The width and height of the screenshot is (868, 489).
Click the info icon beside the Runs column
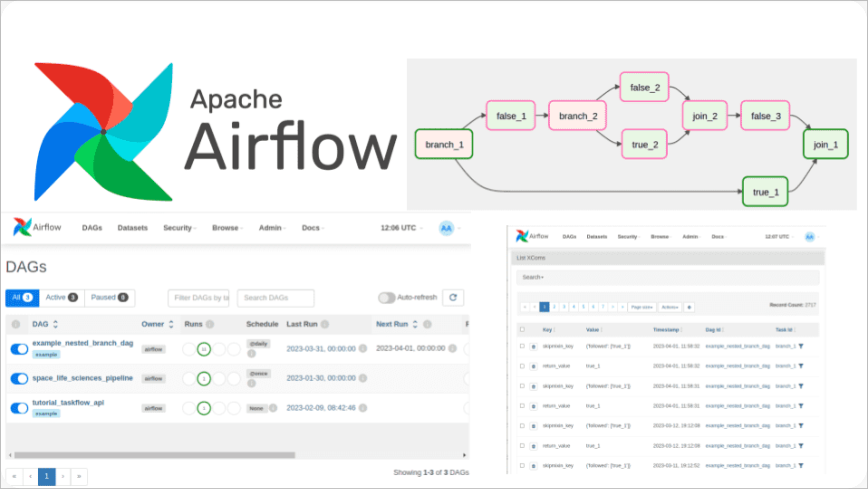pyautogui.click(x=210, y=324)
